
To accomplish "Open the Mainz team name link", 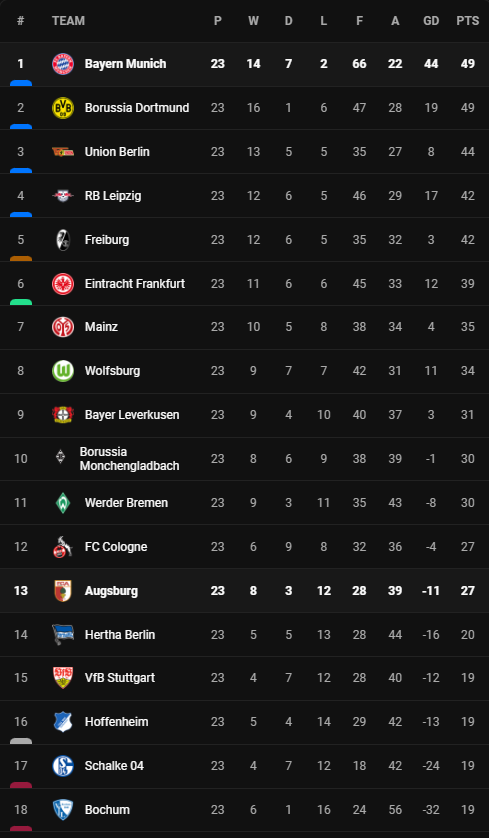I will pos(101,327).
